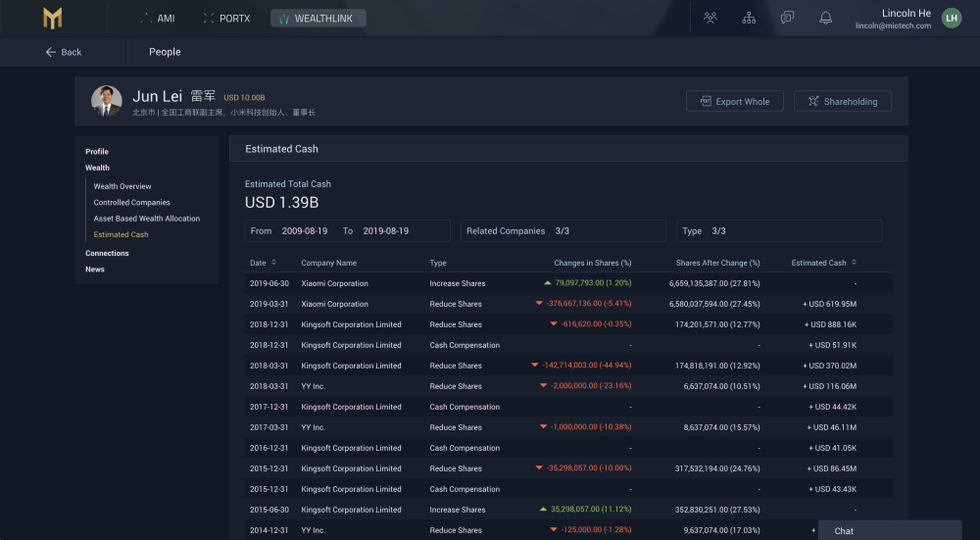Screen dimensions: 980x540
Task: Switch to the AMI tab
Action: click(x=158, y=18)
